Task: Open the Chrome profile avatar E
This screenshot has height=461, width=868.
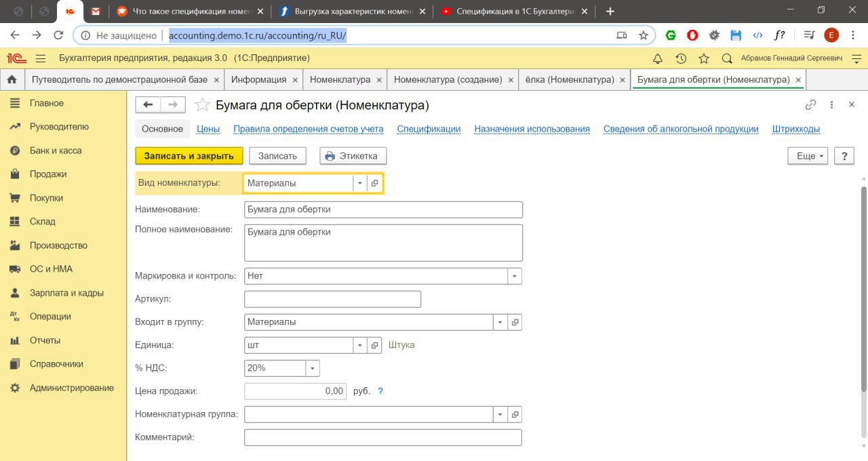Action: pos(831,35)
